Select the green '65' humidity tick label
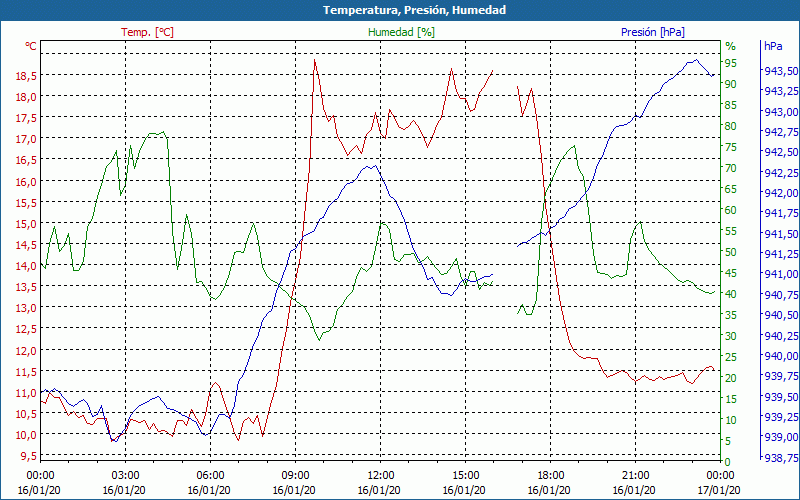Image resolution: width=800 pixels, height=500 pixels. pos(731,189)
